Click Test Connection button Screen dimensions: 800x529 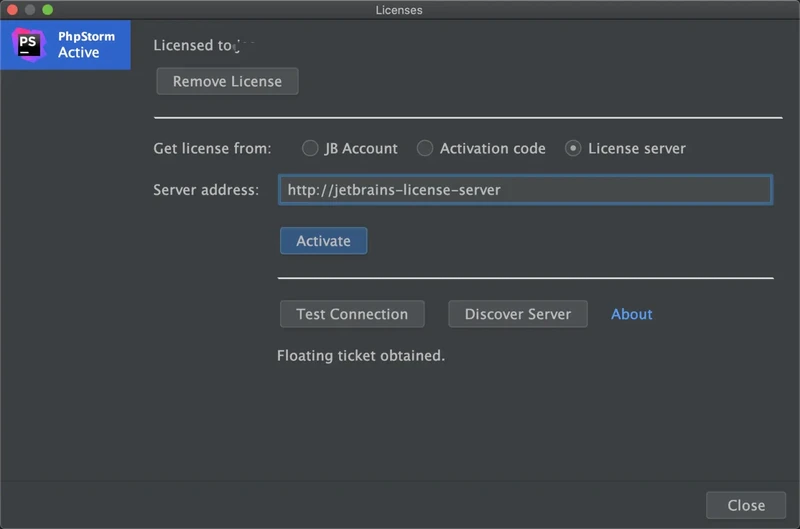352,314
